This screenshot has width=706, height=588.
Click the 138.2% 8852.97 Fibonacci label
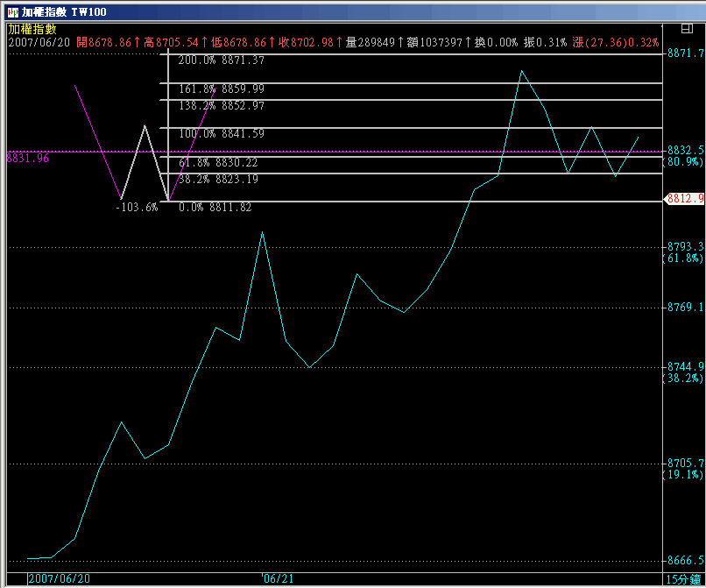(x=221, y=105)
